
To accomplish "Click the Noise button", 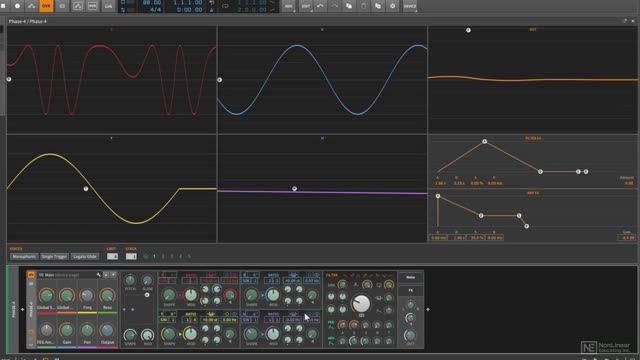I will point(411,278).
